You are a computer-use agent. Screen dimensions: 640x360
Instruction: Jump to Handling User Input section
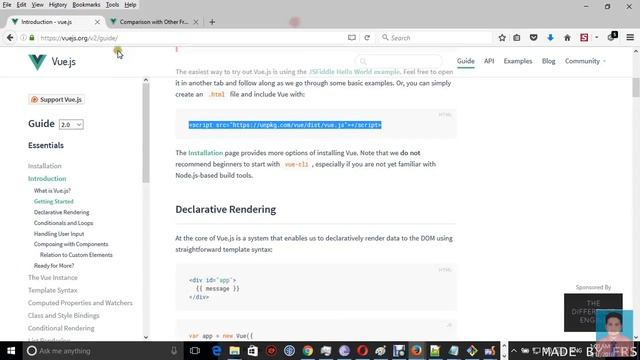[59, 234]
